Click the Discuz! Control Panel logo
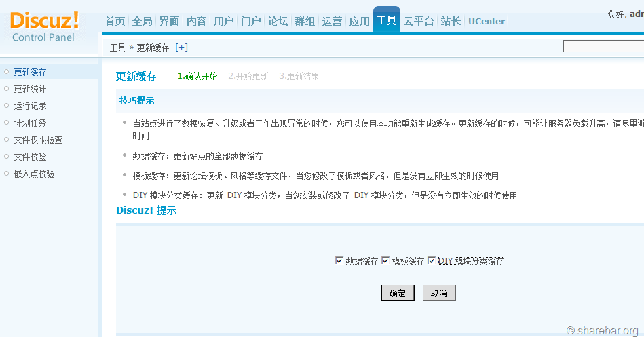The image size is (644, 337). tap(44, 26)
